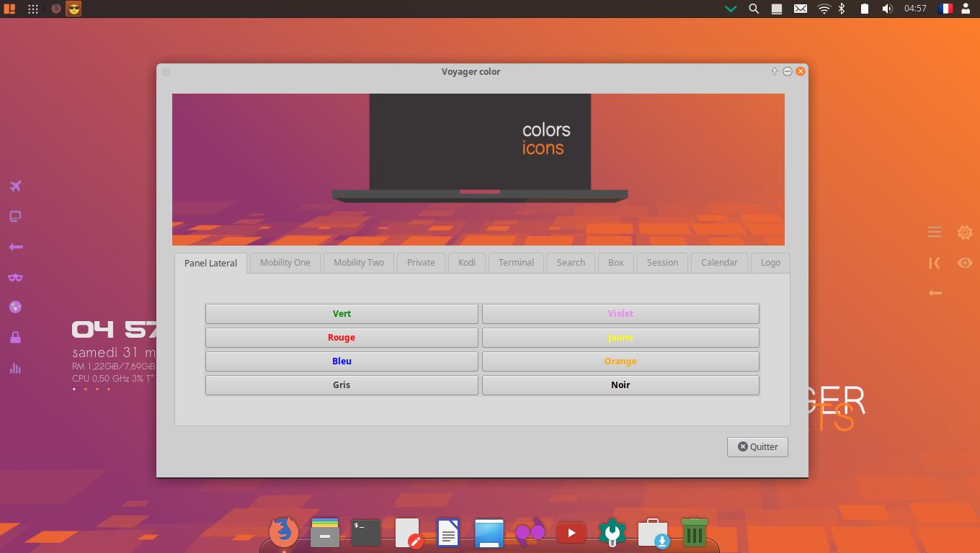Select the sunglasses emoji taskbar item

pyautogui.click(x=73, y=9)
